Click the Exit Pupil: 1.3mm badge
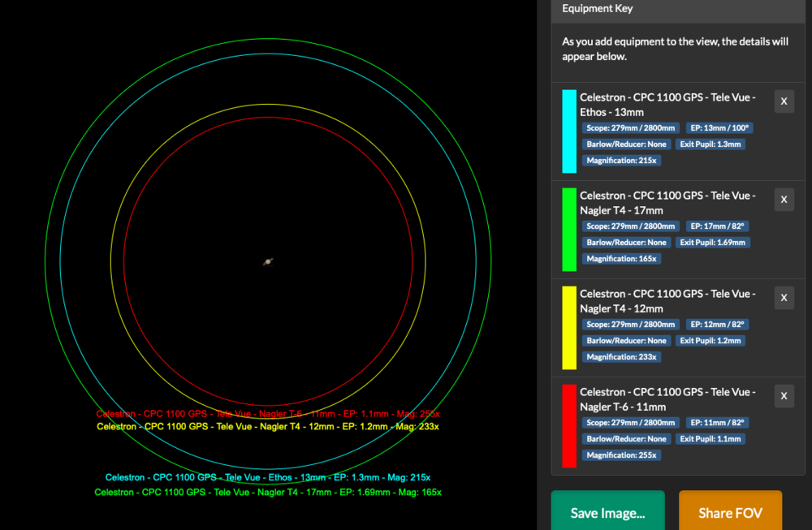The width and height of the screenshot is (812, 530). pos(710,144)
